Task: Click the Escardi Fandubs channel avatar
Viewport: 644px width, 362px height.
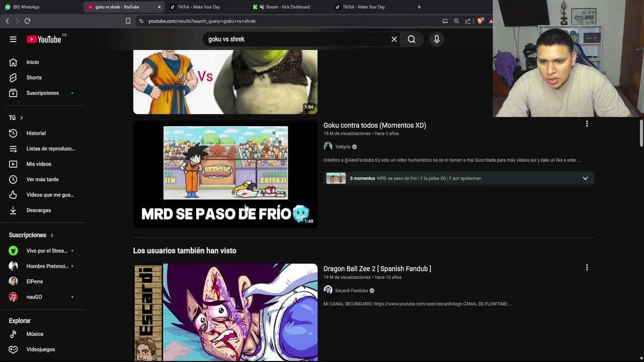Action: pos(328,290)
